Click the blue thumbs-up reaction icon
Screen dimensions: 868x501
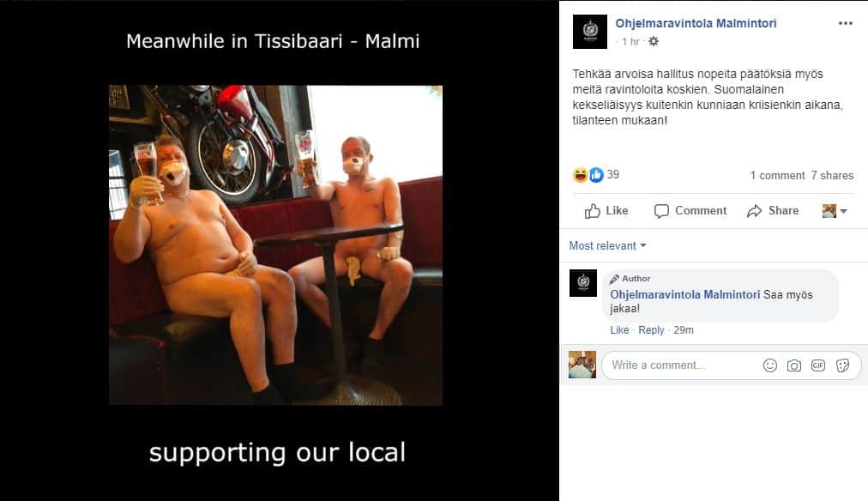pyautogui.click(x=596, y=175)
